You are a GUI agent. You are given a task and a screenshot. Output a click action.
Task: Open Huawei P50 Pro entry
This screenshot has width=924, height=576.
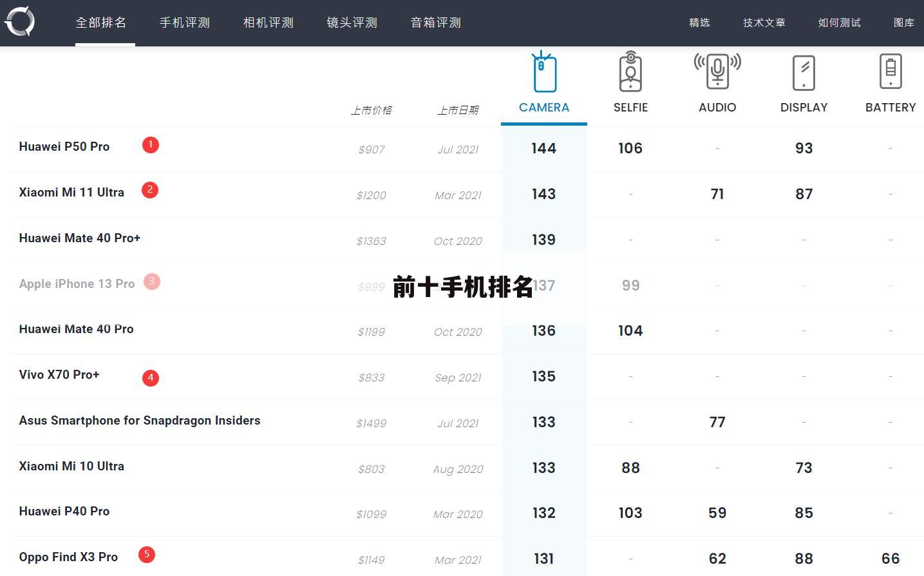point(64,147)
